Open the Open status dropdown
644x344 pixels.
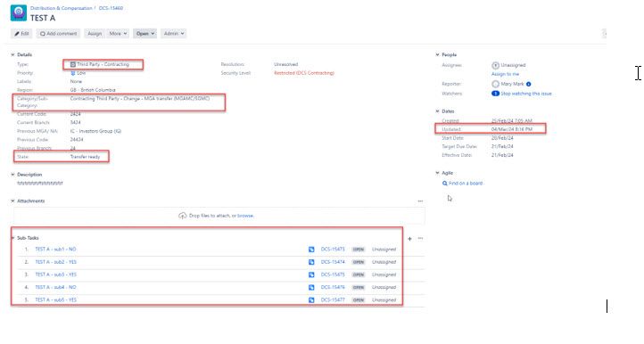tap(145, 34)
